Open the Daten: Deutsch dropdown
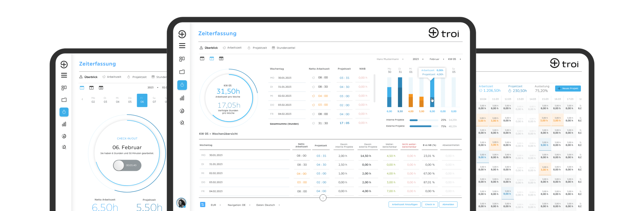644x211 pixels. click(x=268, y=205)
